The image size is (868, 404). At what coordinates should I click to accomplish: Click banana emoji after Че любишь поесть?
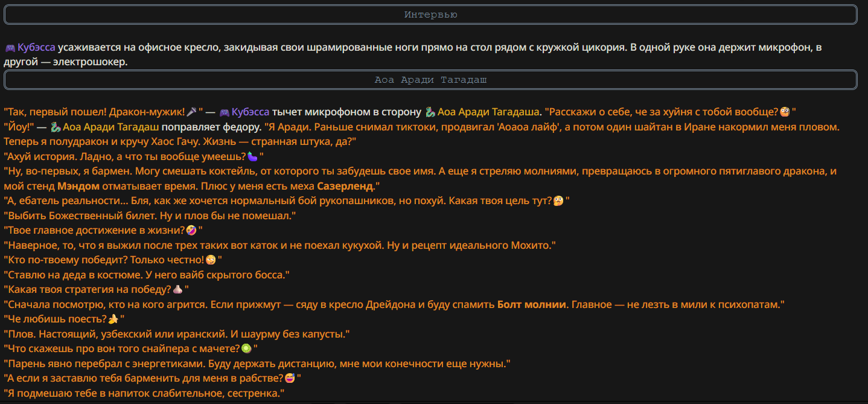pos(112,319)
